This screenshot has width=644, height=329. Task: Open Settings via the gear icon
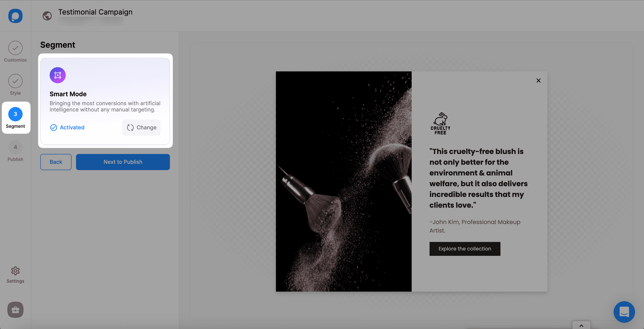point(15,271)
